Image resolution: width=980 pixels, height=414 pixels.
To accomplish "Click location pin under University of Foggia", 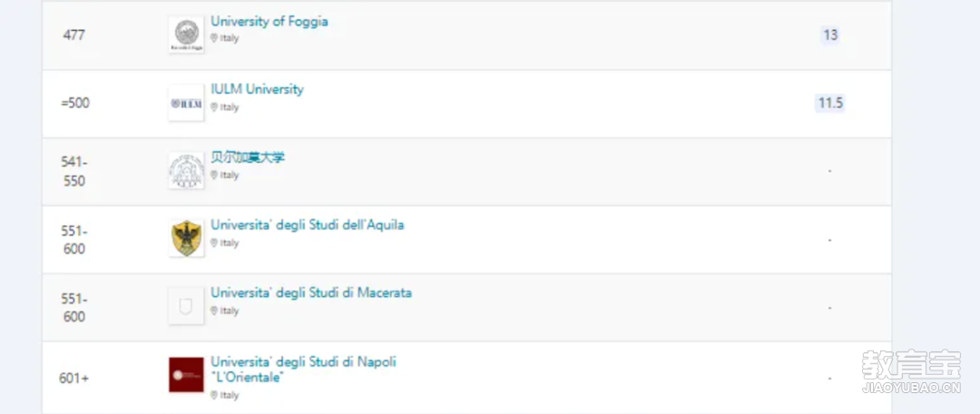I will [x=214, y=38].
